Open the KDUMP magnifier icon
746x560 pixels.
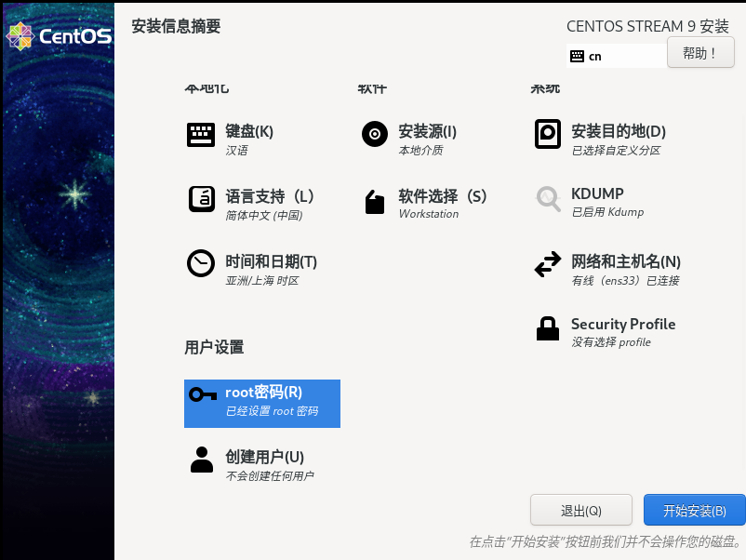pyautogui.click(x=549, y=199)
